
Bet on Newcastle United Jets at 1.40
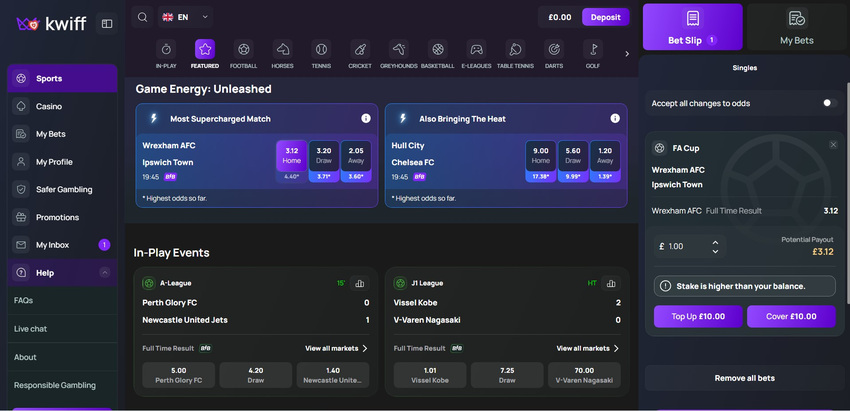point(333,375)
